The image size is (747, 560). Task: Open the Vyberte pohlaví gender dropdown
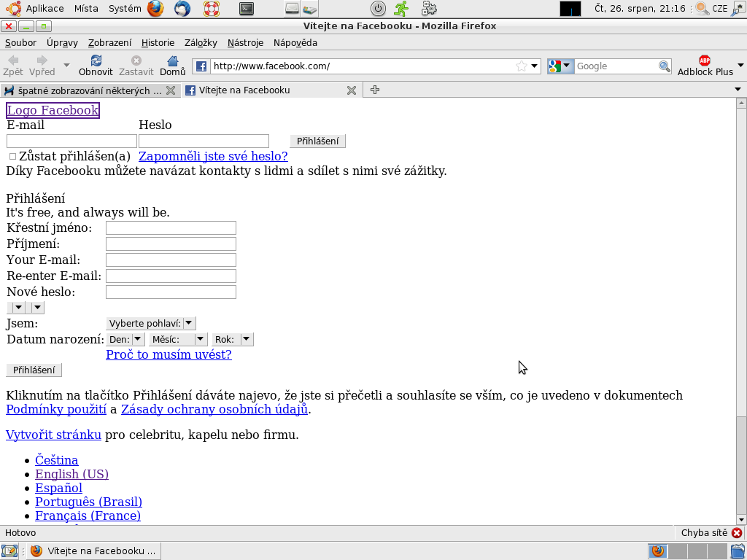tap(150, 323)
